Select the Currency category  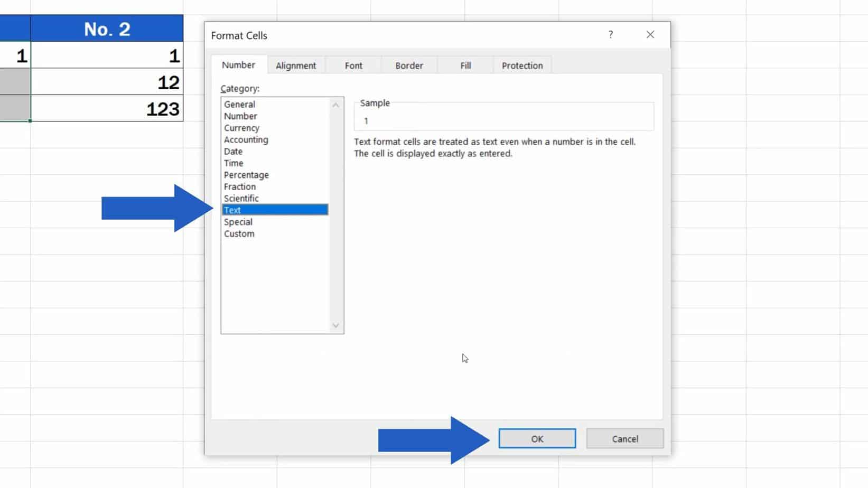241,128
